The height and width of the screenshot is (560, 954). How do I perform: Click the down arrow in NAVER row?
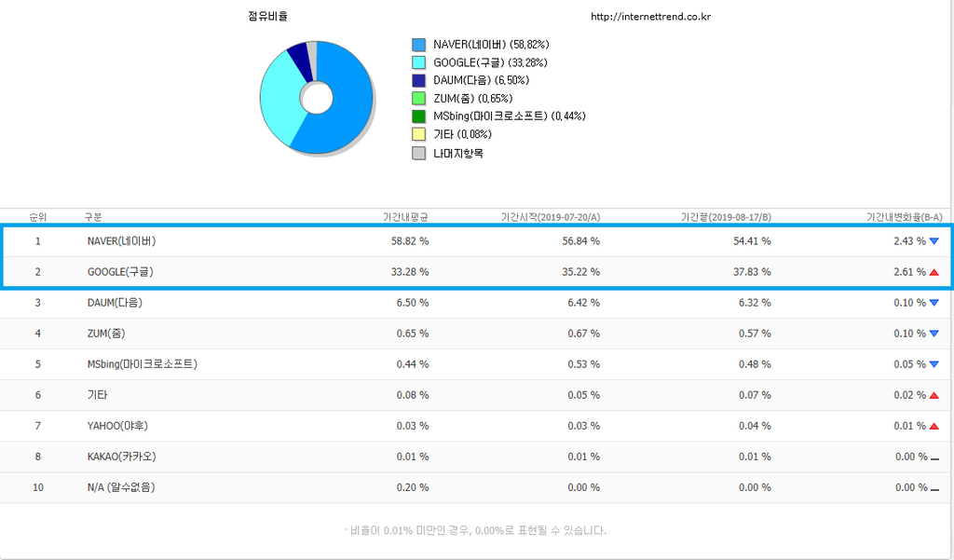[934, 241]
